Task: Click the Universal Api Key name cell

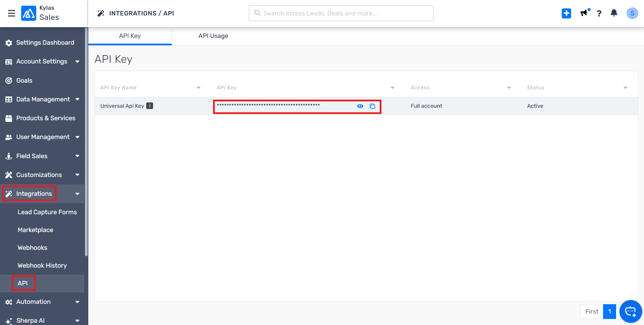Action: point(122,106)
